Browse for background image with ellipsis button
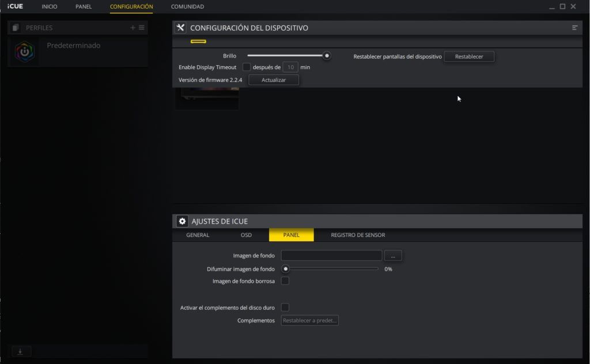 click(x=393, y=256)
